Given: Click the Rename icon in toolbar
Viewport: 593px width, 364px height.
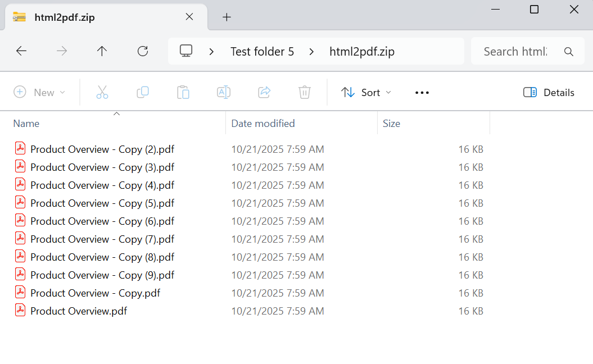Looking at the screenshot, I should click(x=224, y=92).
